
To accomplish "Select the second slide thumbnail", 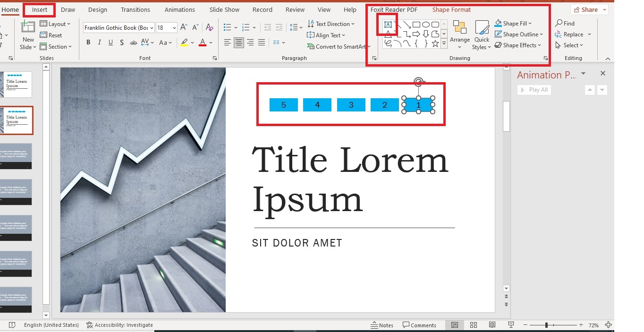I will point(17,119).
